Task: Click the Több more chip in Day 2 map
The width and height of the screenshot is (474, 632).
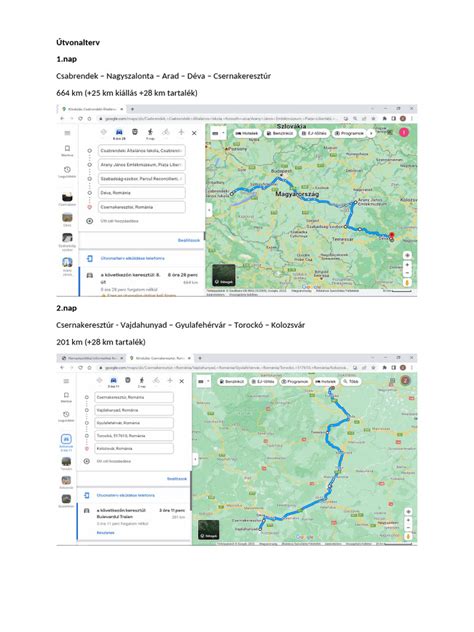Action: point(351,381)
